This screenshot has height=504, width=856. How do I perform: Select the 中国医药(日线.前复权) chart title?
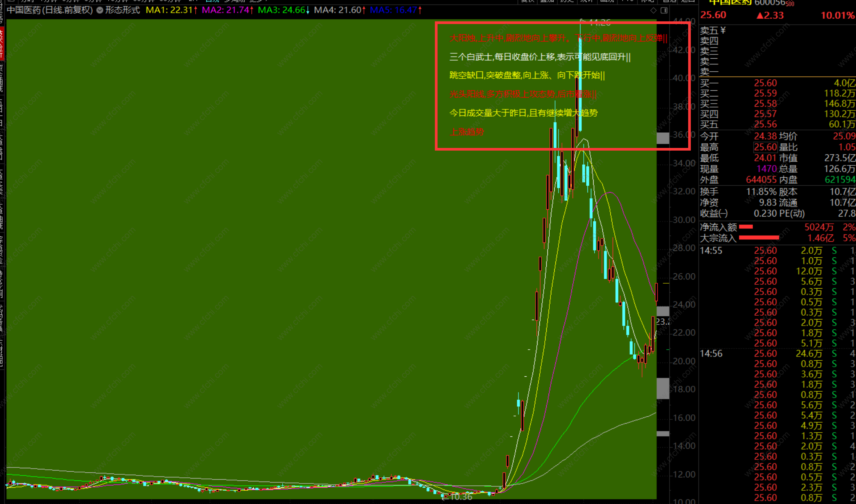point(50,10)
